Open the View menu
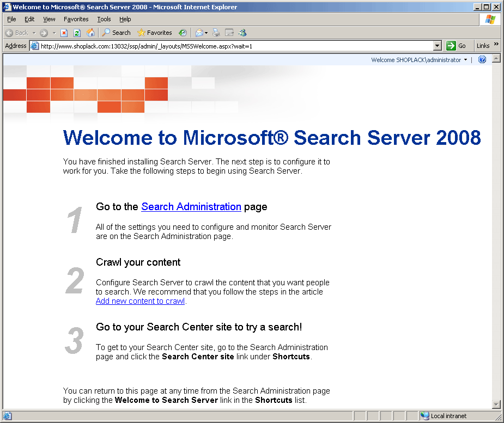 [49, 19]
